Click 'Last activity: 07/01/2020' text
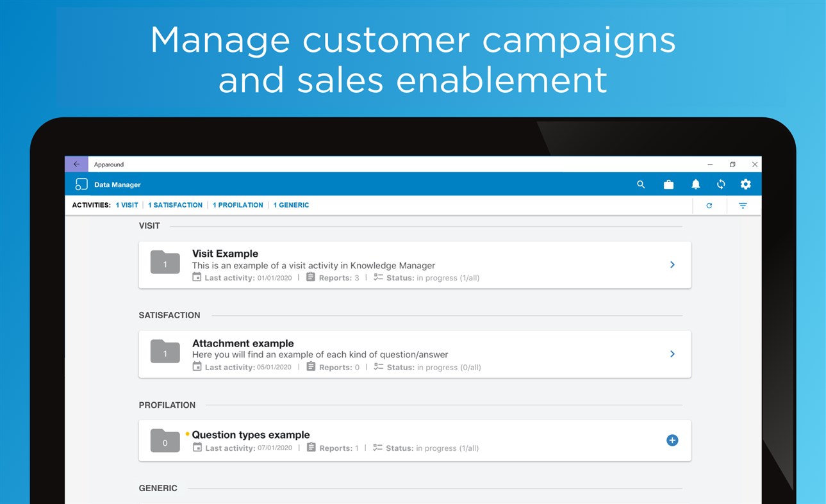Screen dimensions: 826x504 click(x=249, y=448)
